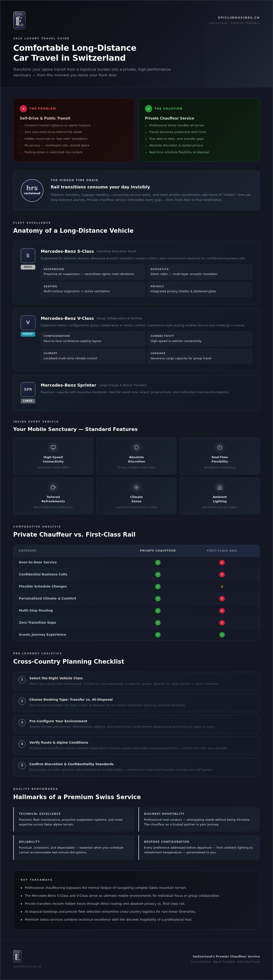Click the S vehicle badge for S-Class

[28, 256]
